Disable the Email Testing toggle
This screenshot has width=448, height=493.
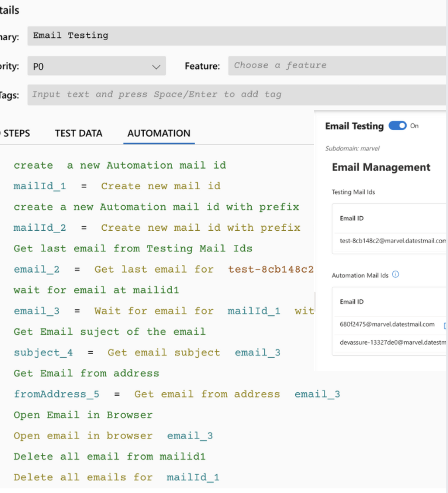[397, 126]
